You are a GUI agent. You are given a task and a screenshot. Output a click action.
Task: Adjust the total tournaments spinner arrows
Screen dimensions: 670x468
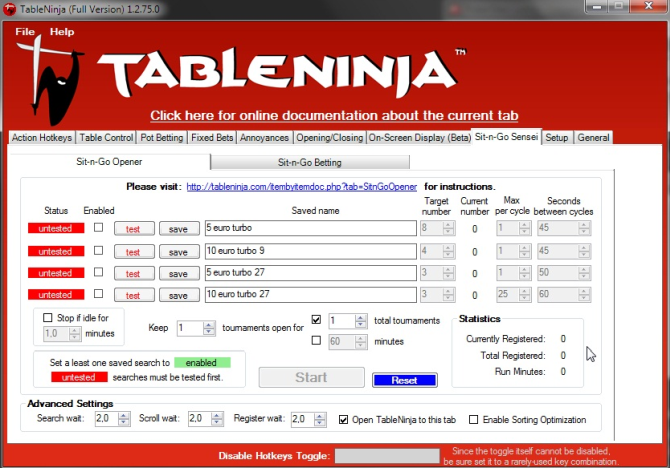click(x=361, y=321)
